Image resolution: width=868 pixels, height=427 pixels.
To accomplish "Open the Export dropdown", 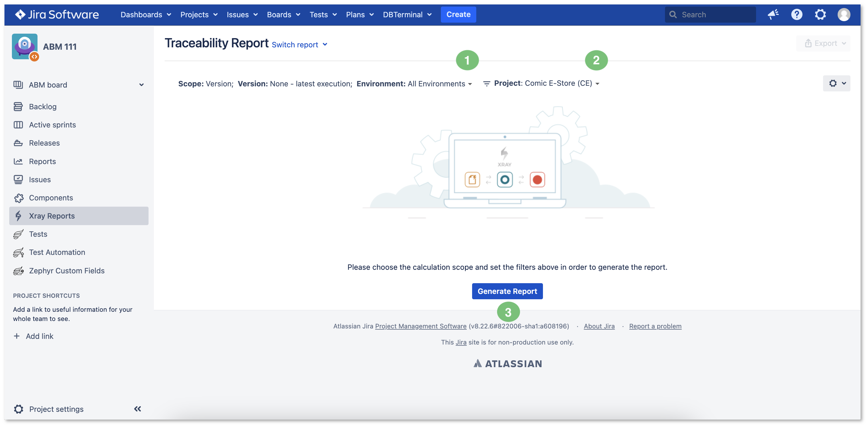I will click(823, 43).
